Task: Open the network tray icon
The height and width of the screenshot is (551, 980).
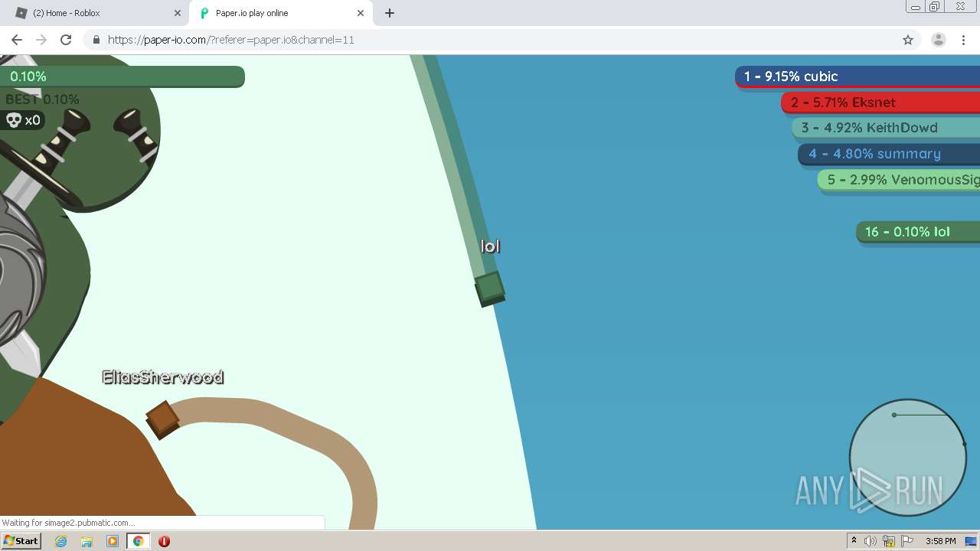Action: (889, 541)
